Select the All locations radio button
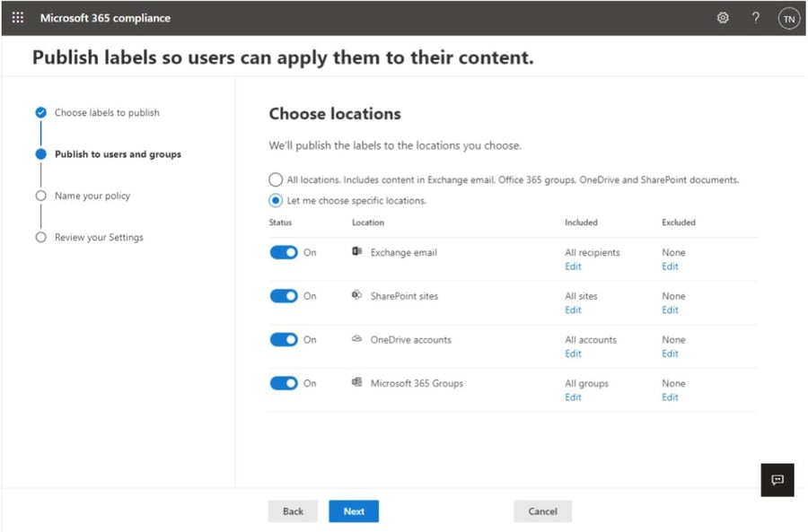The width and height of the screenshot is (808, 532). coord(275,179)
